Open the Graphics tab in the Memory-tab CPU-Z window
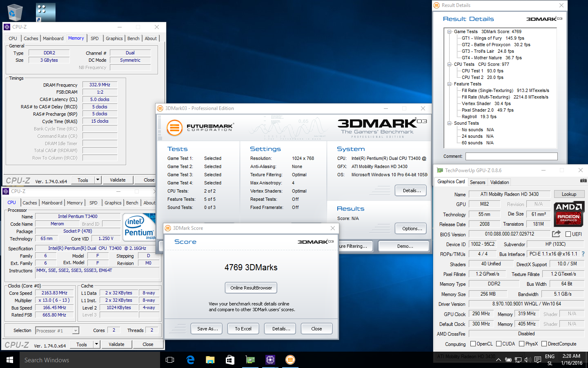Image resolution: width=588 pixels, height=368 pixels. (x=114, y=38)
